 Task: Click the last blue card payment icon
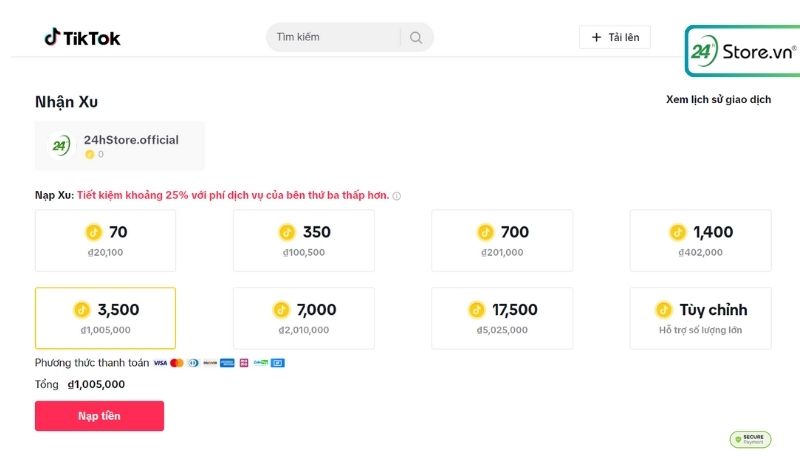pos(278,363)
